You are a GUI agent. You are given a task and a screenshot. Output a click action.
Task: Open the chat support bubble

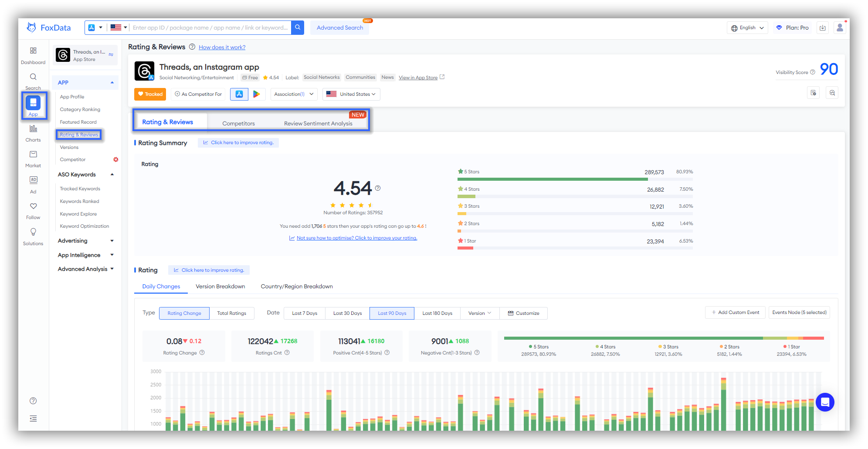tap(825, 402)
